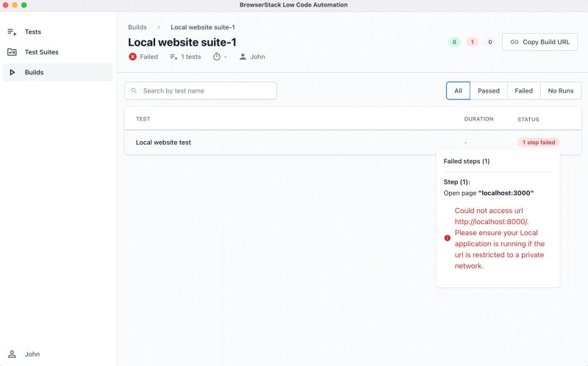
Task: Click the John profile icon at bottom
Action: (x=12, y=354)
